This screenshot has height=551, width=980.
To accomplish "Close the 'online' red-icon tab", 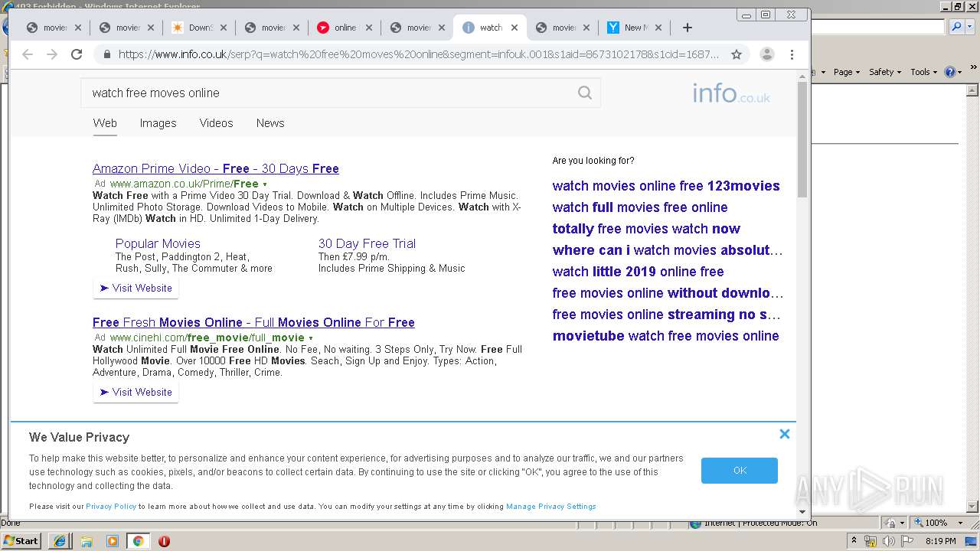I will [x=369, y=28].
